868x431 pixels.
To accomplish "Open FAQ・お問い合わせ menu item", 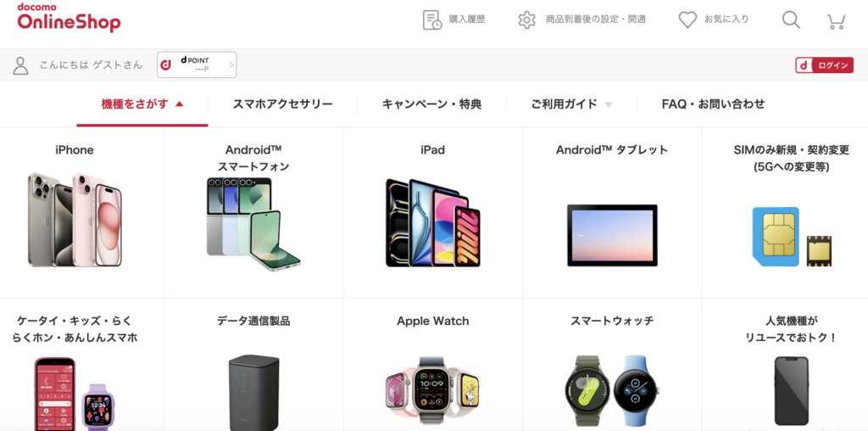I will pyautogui.click(x=713, y=104).
